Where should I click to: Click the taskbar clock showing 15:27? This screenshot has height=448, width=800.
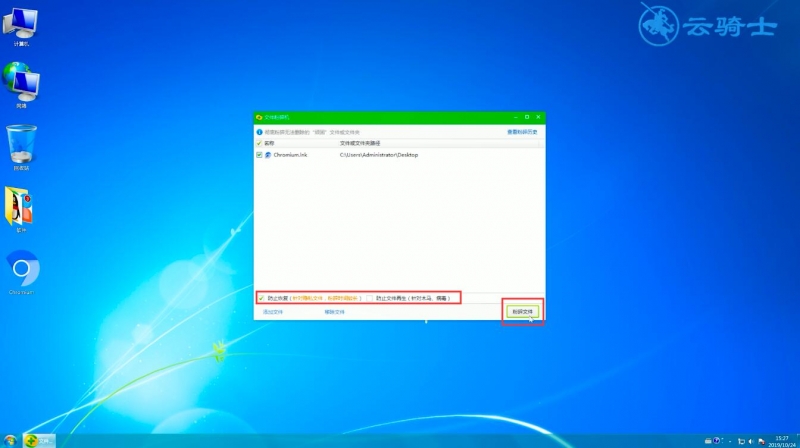(x=782, y=441)
